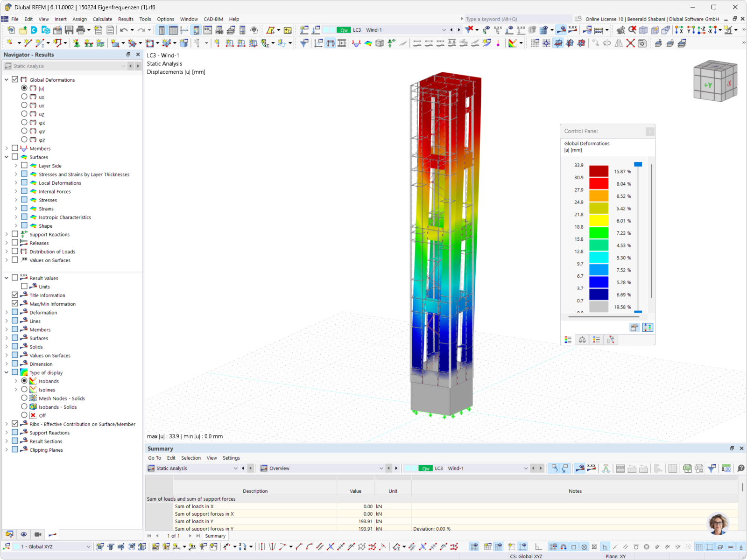747x560 pixels.
Task: Expand the Clipping Planes node
Action: tap(7, 450)
